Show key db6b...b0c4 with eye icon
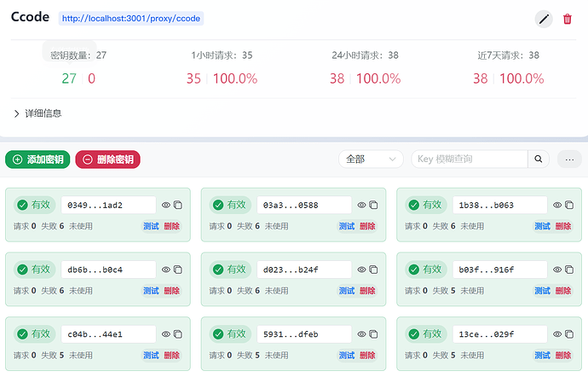This screenshot has width=588, height=377. tap(166, 270)
